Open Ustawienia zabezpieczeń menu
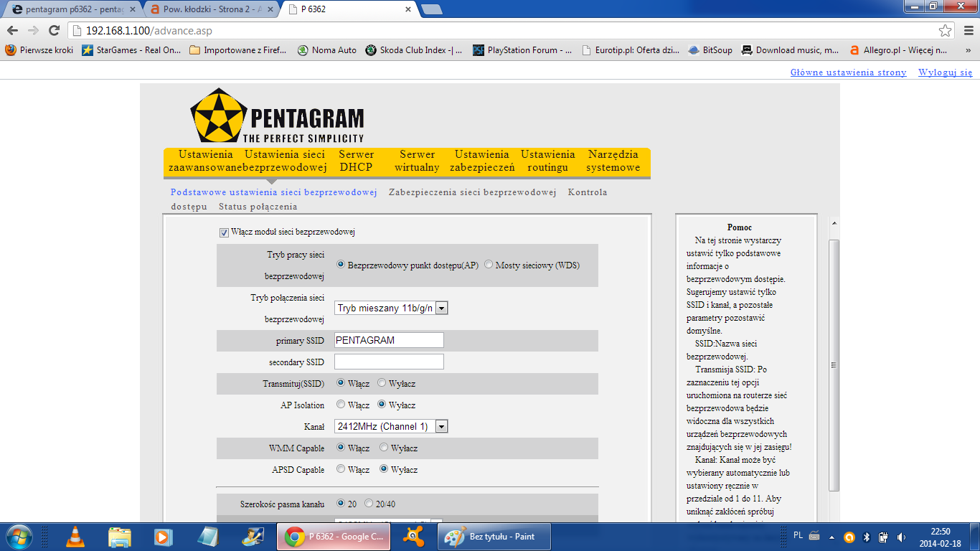 pos(482,161)
